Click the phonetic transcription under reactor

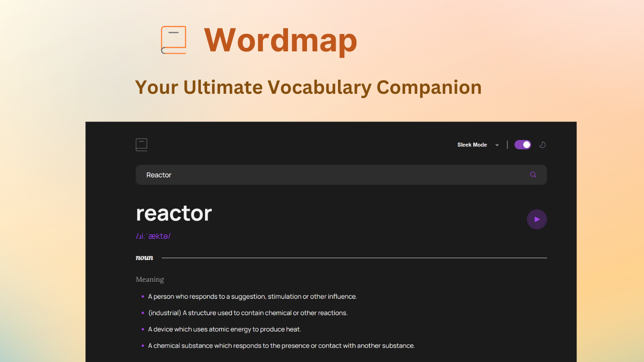[153, 236]
